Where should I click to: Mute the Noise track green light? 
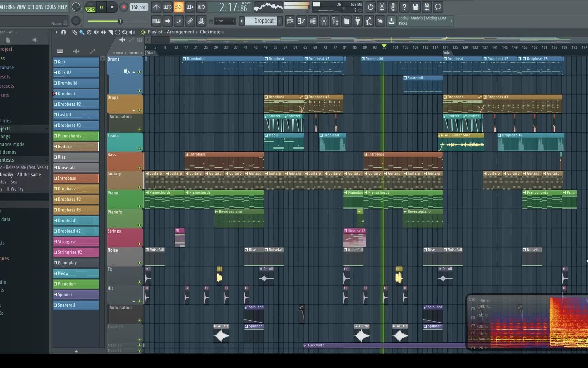[139, 263]
